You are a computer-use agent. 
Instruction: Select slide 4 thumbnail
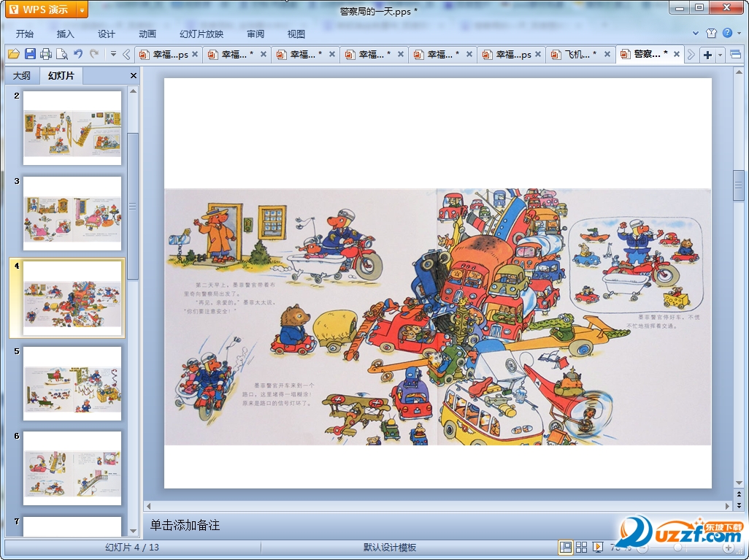(x=72, y=298)
